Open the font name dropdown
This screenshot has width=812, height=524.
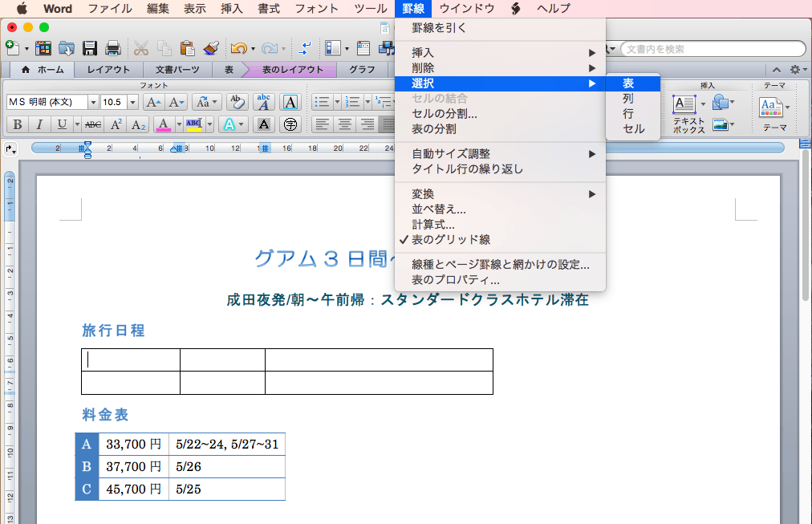[x=93, y=102]
